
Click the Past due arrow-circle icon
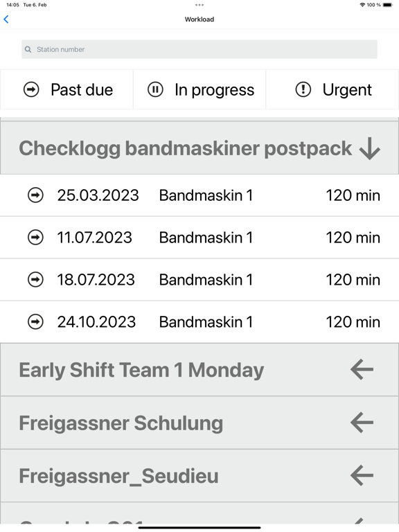click(x=31, y=89)
